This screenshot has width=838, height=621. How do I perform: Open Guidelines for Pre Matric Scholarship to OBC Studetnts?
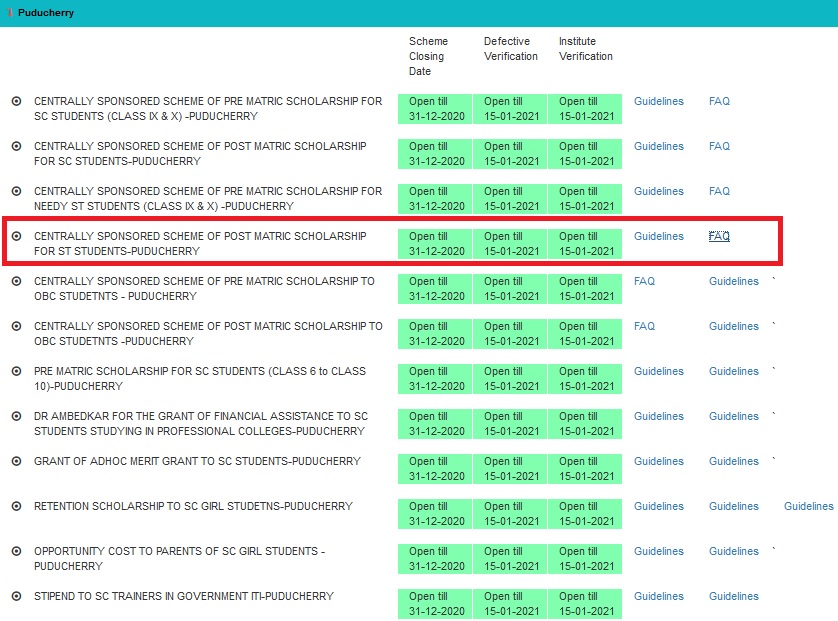coord(733,281)
